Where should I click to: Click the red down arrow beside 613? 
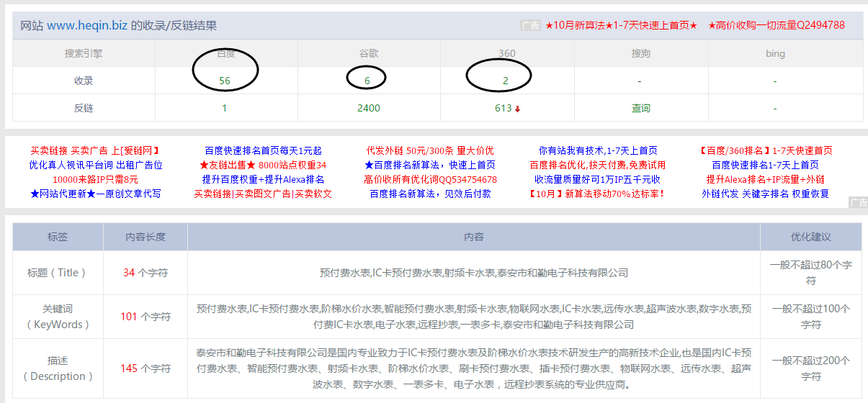(x=517, y=109)
